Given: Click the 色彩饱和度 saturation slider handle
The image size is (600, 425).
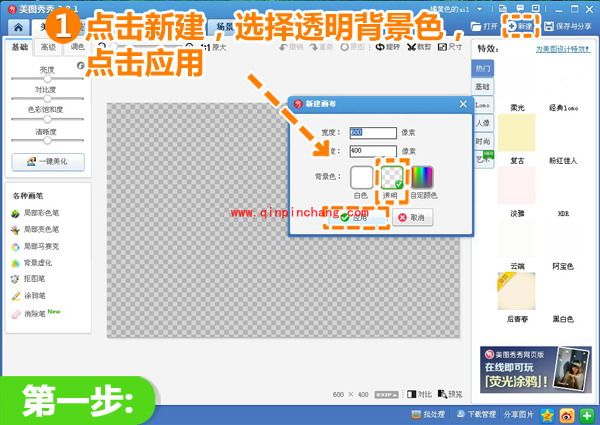Looking at the screenshot, I should coord(47,119).
